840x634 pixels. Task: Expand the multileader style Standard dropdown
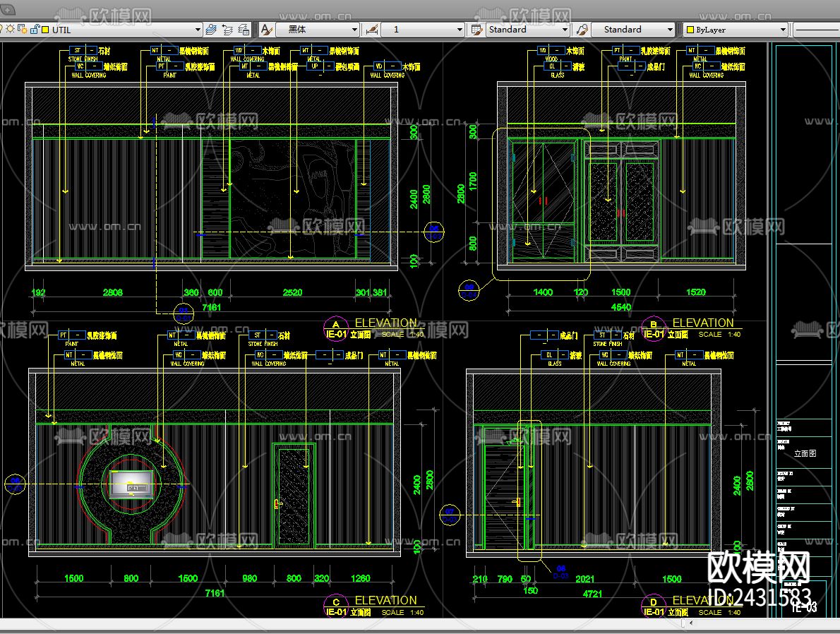pyautogui.click(x=670, y=30)
